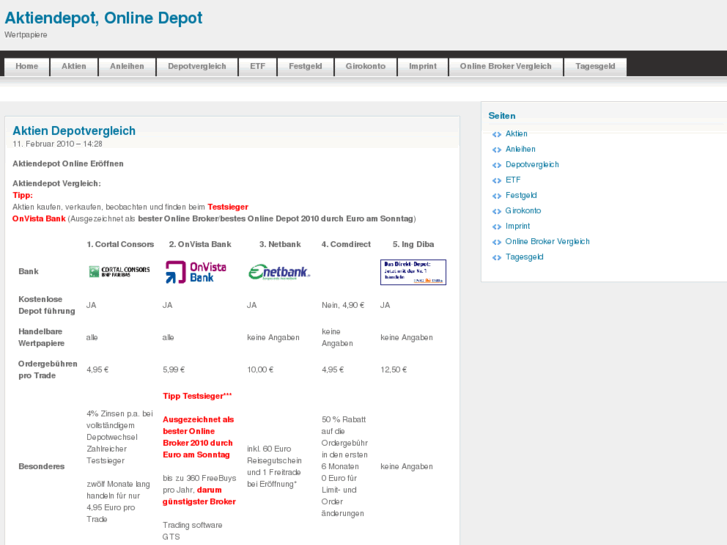727x545 pixels.
Task: Open the Online Broker Vergleich navigation tab
Action: (506, 66)
